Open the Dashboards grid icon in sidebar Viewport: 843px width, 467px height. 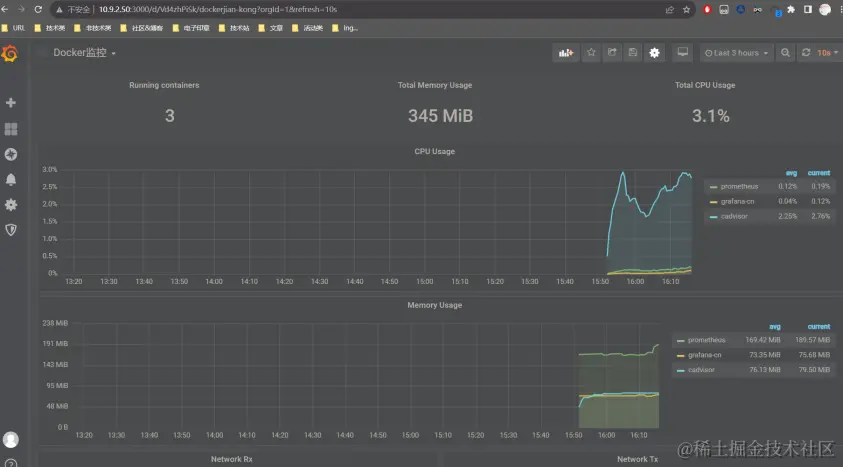click(x=11, y=129)
